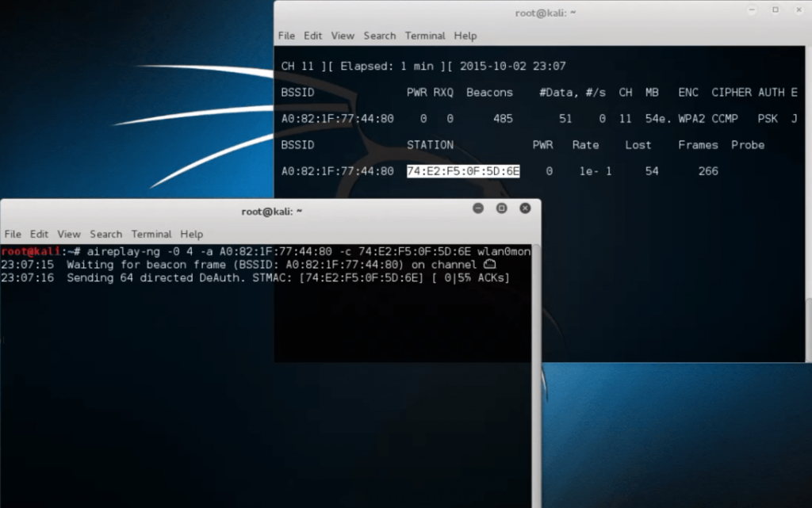The image size is (812, 508).
Task: Open File menu in the front terminal
Action: pyautogui.click(x=13, y=235)
